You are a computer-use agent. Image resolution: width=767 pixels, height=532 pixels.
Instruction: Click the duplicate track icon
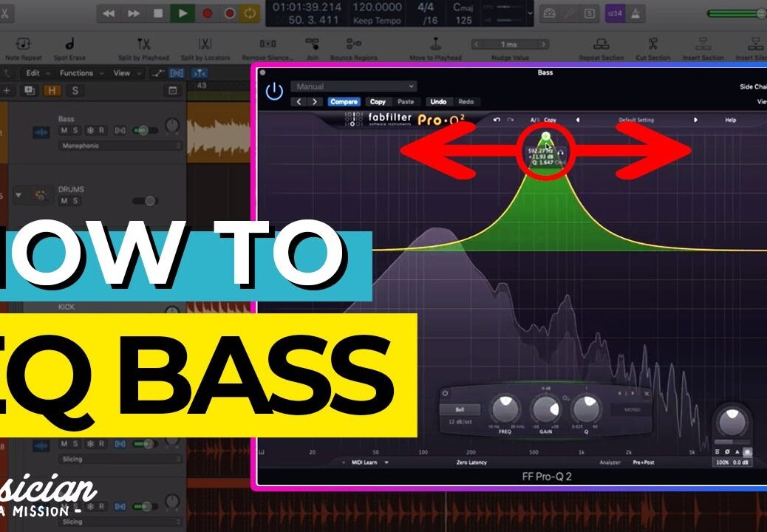click(30, 91)
